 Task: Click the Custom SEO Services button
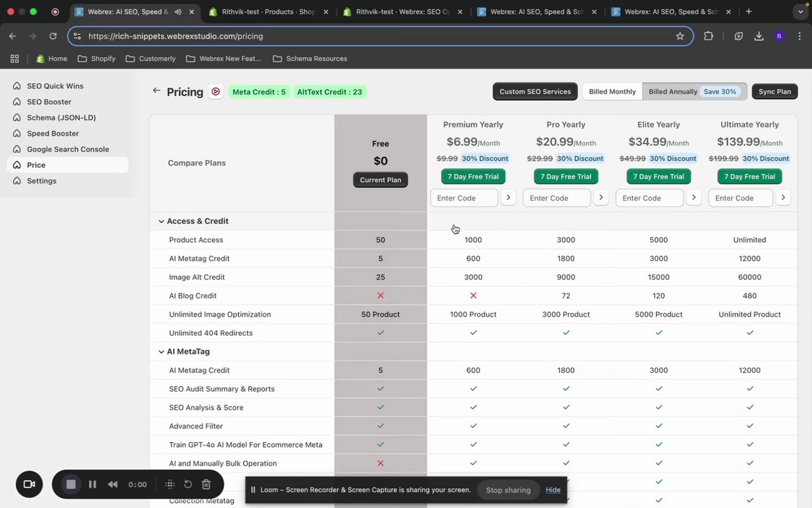(x=535, y=91)
